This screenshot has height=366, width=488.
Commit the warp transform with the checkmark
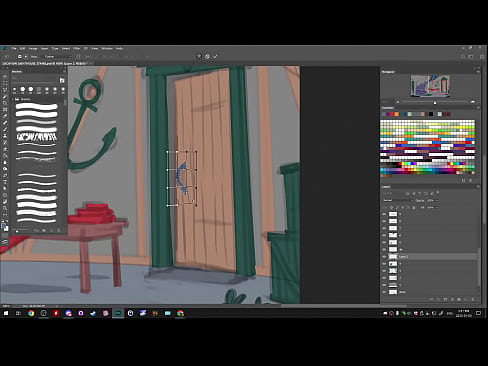pyautogui.click(x=215, y=57)
